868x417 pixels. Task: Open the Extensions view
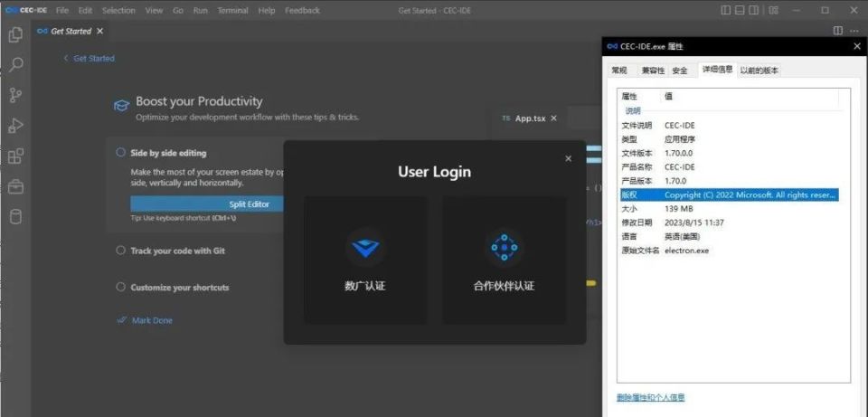click(15, 156)
